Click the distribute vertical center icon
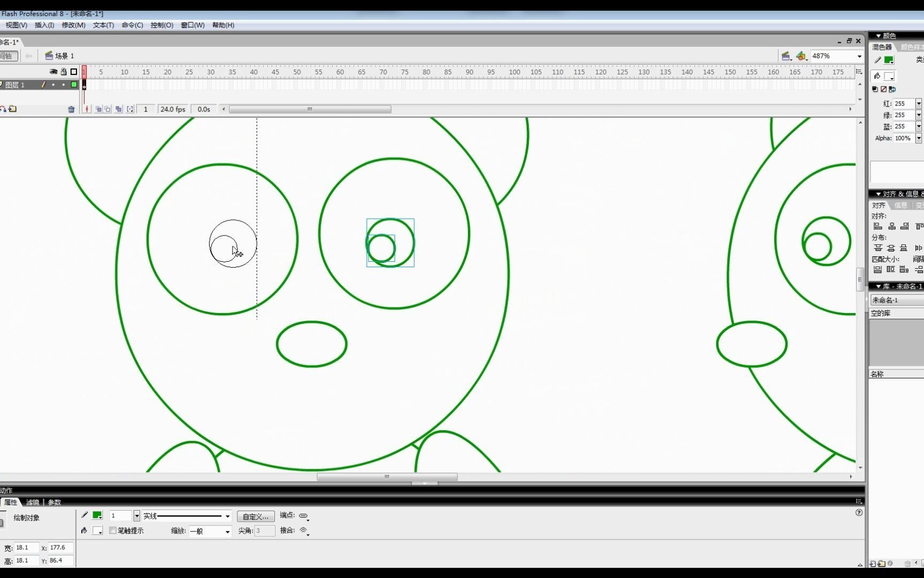The width and height of the screenshot is (924, 578). click(x=891, y=248)
